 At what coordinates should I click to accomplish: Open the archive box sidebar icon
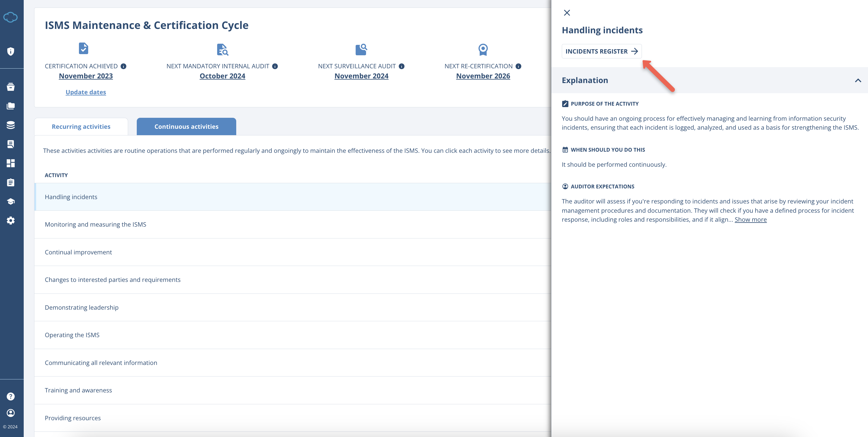tap(11, 87)
